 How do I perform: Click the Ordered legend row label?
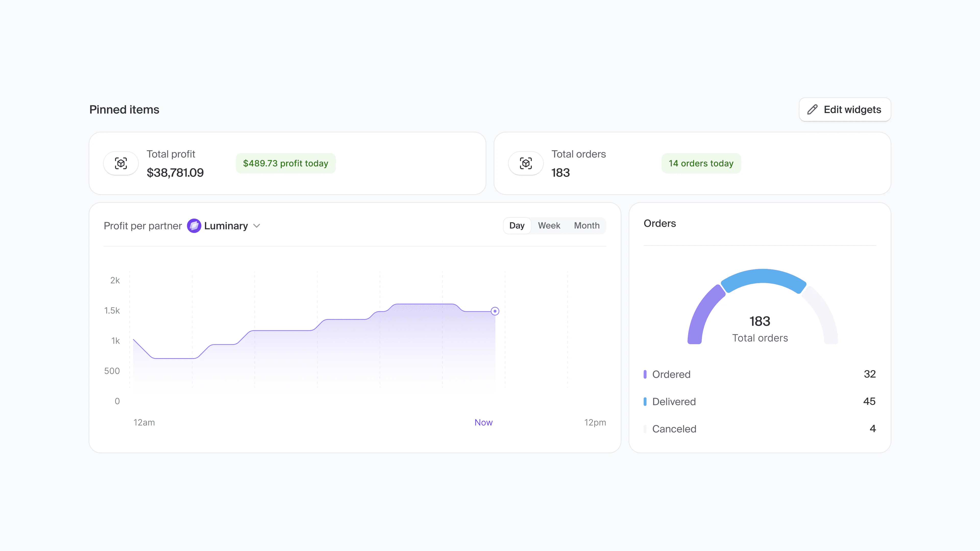pos(671,374)
